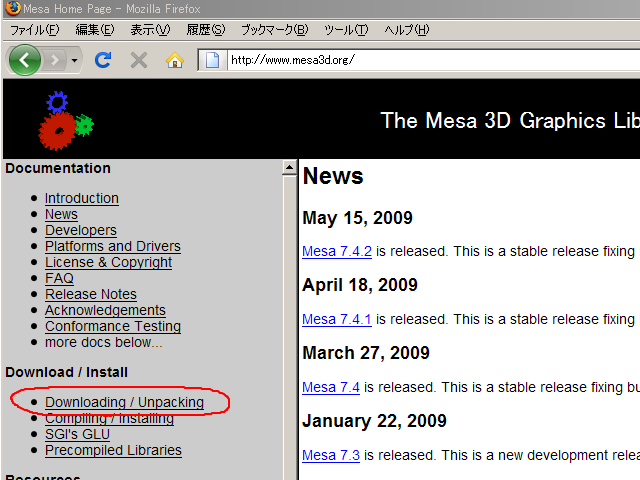The width and height of the screenshot is (640, 480).
Task: Click 'The Mesa 3D Graphics' banner title
Action: point(510,121)
